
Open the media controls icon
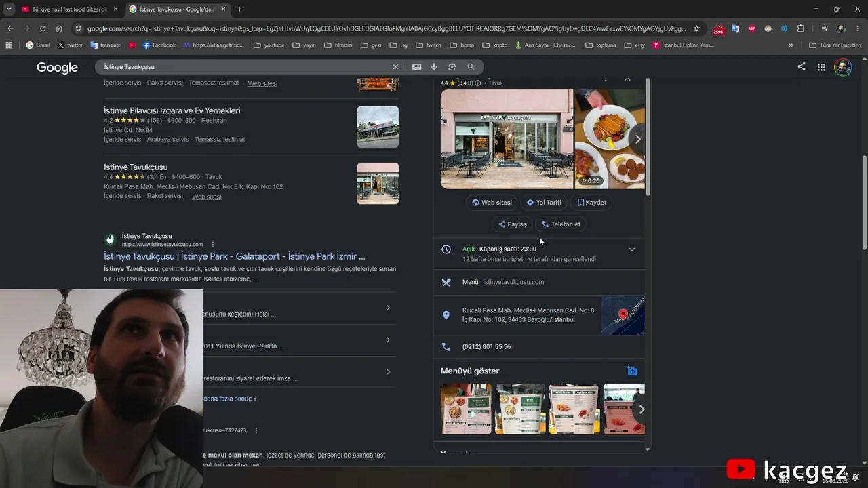[825, 28]
